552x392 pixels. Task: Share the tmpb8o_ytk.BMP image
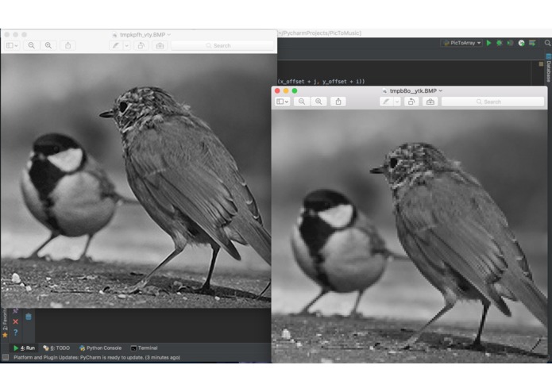[x=338, y=102]
